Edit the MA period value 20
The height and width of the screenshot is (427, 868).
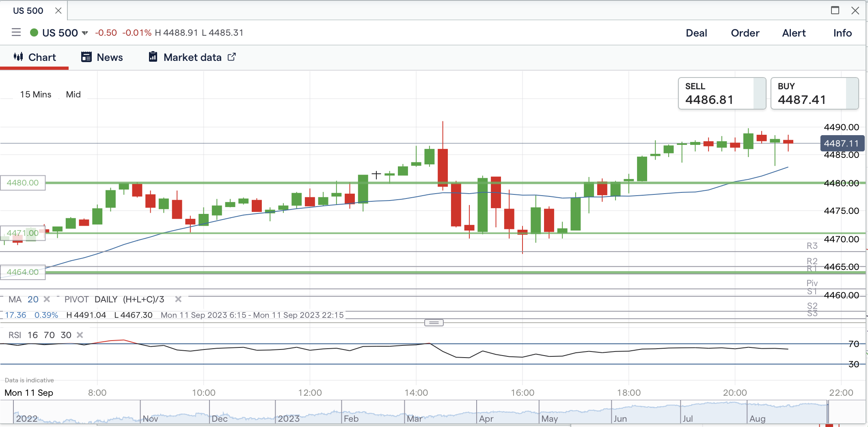33,300
